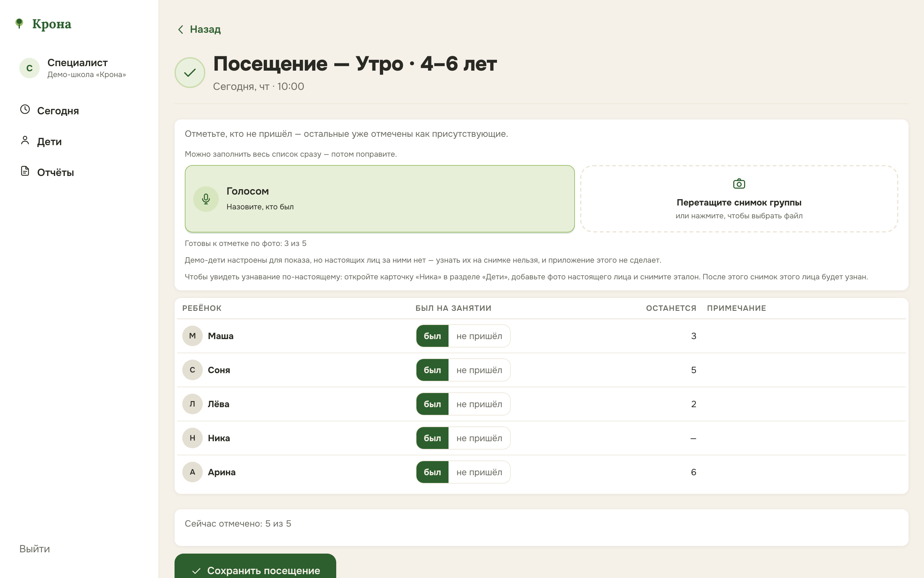Click the name Соня in the table

tap(219, 370)
